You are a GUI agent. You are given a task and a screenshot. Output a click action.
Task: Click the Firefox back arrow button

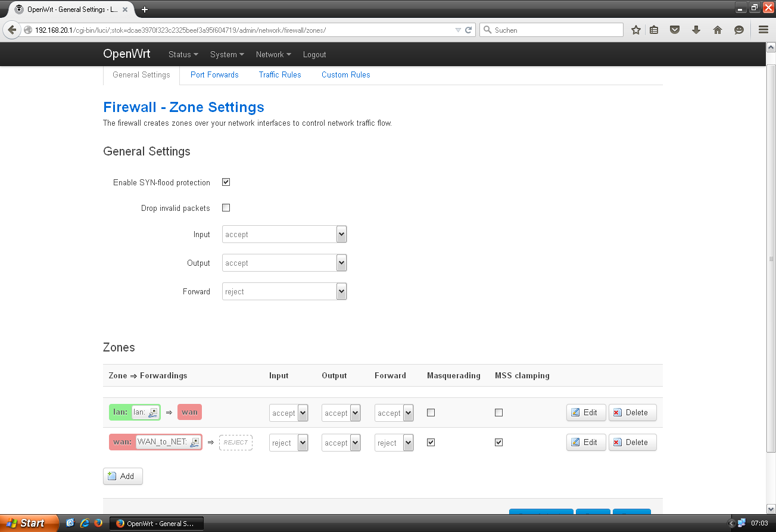(12, 30)
